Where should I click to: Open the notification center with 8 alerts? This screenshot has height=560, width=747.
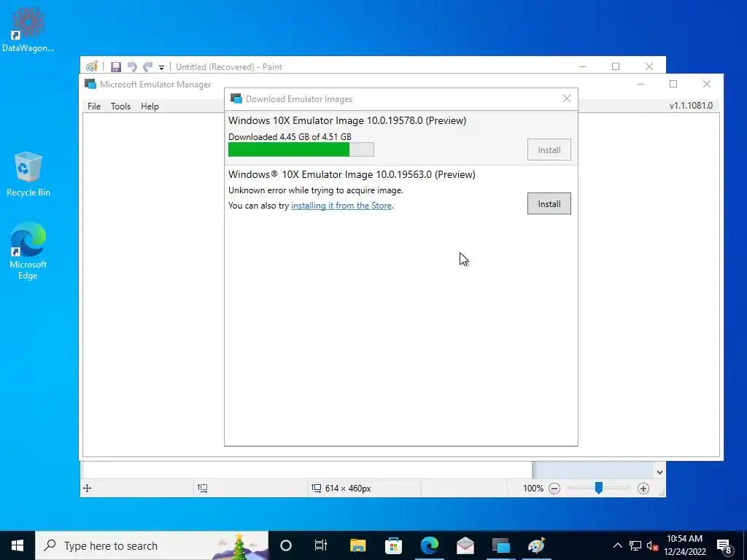724,545
